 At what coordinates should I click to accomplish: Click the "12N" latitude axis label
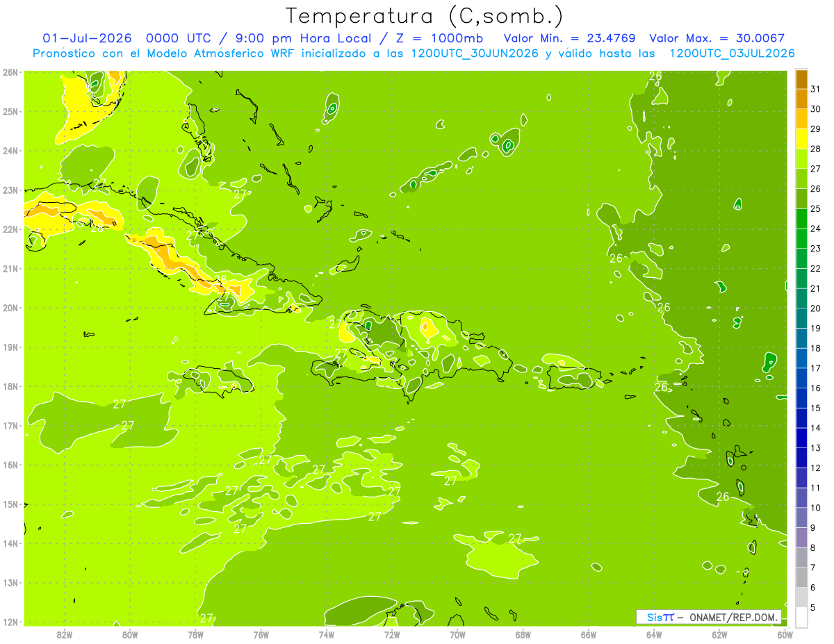tap(10, 622)
